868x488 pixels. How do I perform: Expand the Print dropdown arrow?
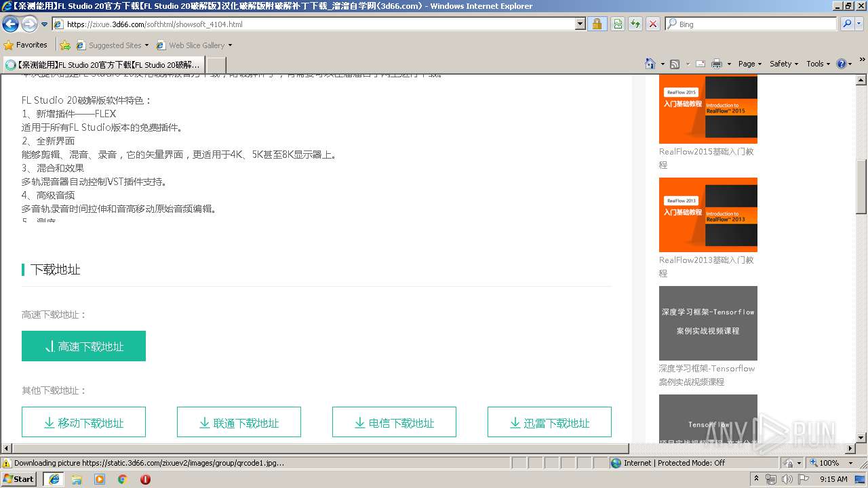pyautogui.click(x=729, y=64)
